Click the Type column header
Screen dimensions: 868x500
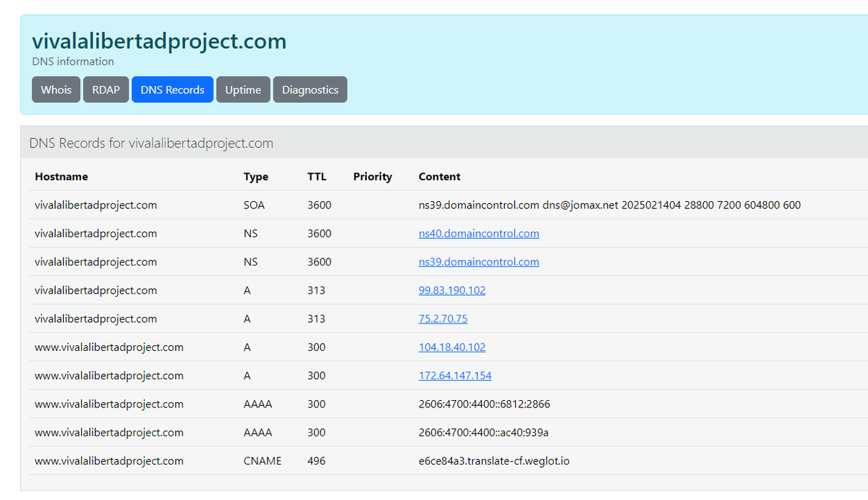click(256, 177)
